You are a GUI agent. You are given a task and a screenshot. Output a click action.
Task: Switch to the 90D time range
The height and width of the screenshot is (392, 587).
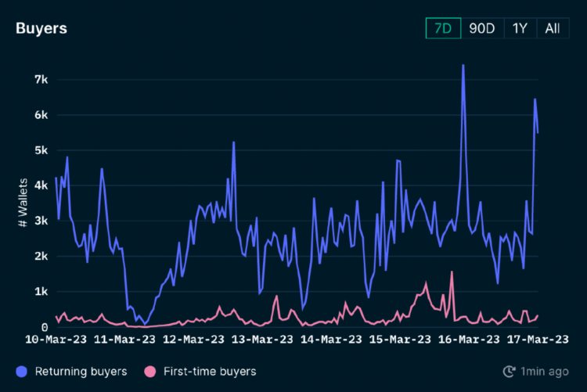pyautogui.click(x=482, y=28)
